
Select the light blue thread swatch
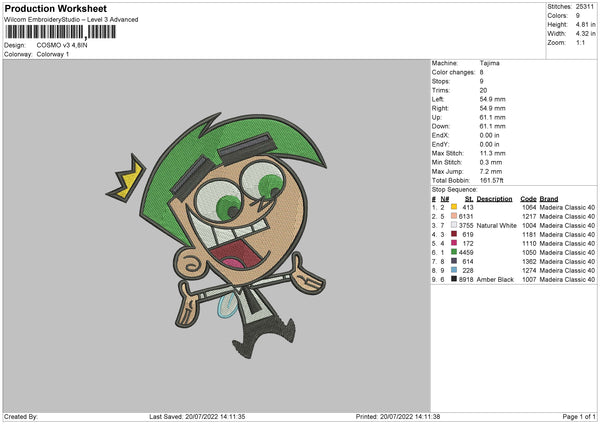454,270
